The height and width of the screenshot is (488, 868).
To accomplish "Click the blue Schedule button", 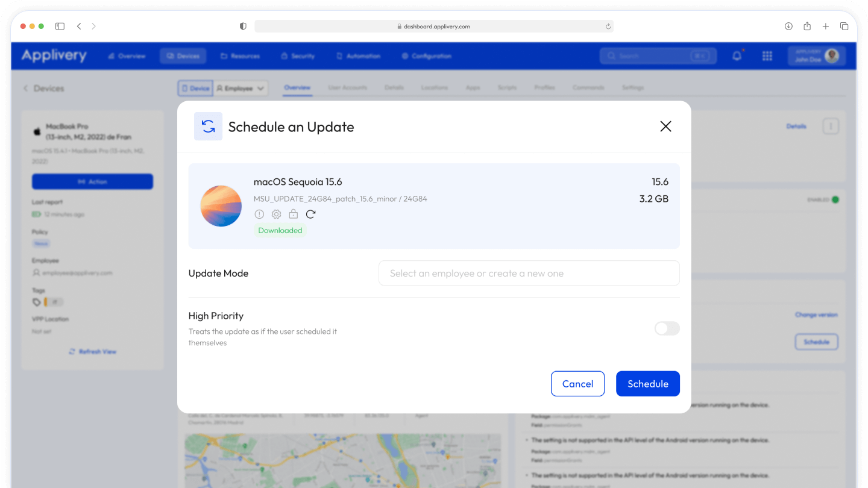I will pyautogui.click(x=647, y=384).
